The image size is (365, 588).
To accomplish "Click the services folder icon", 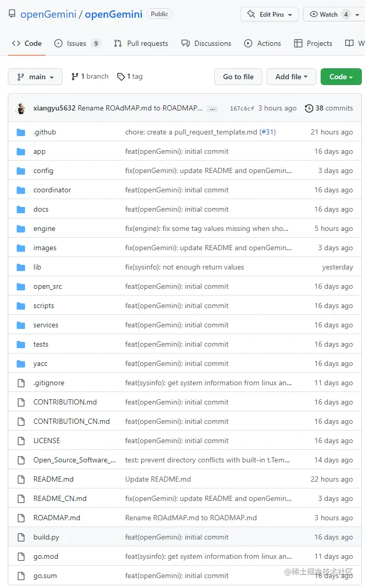I will (21, 325).
